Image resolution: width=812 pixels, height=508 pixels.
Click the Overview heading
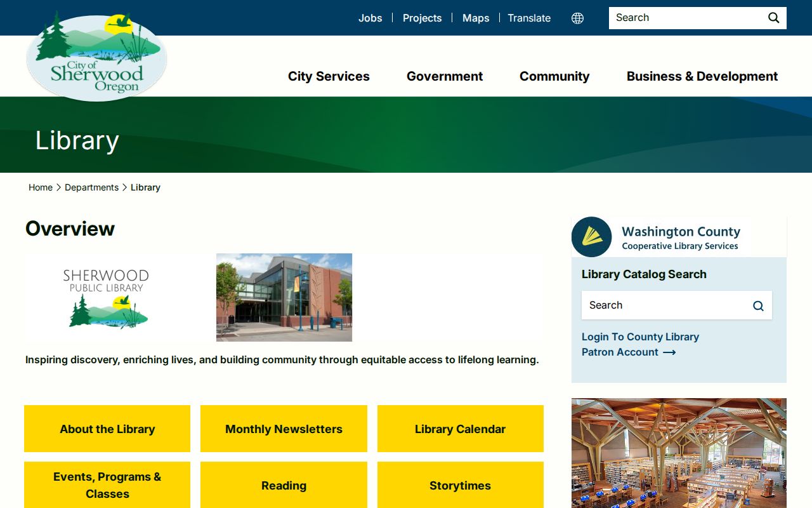pos(70,229)
